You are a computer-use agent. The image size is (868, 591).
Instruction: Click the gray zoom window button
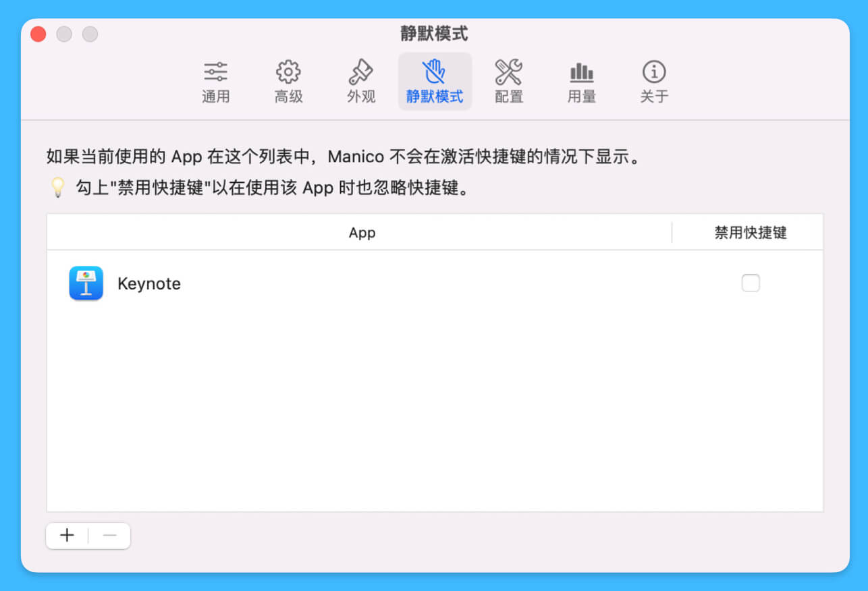click(x=90, y=34)
